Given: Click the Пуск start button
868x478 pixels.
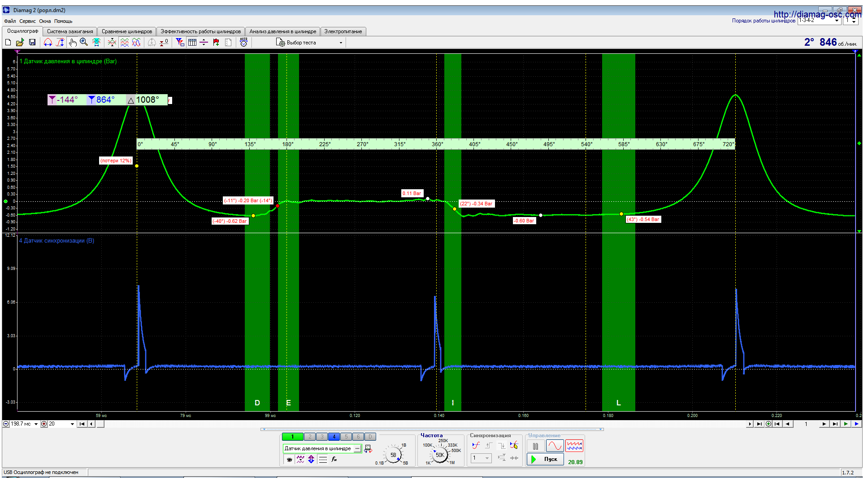Looking at the screenshot, I should point(545,459).
